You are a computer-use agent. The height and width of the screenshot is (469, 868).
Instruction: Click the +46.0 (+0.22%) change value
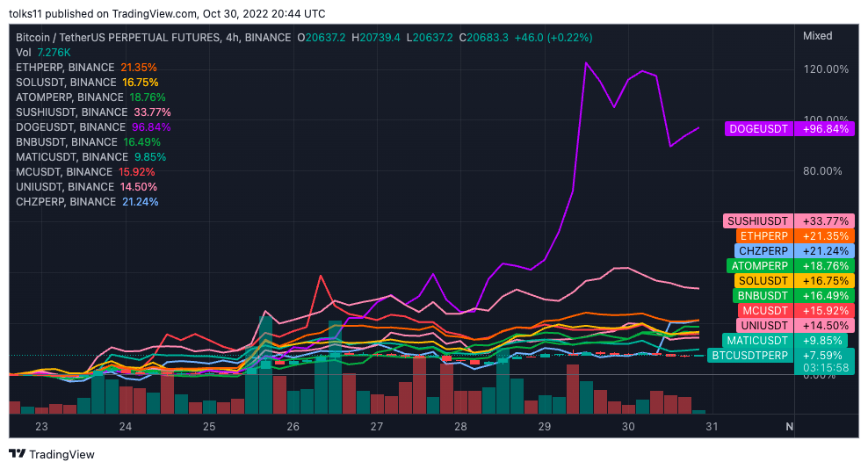click(553, 38)
